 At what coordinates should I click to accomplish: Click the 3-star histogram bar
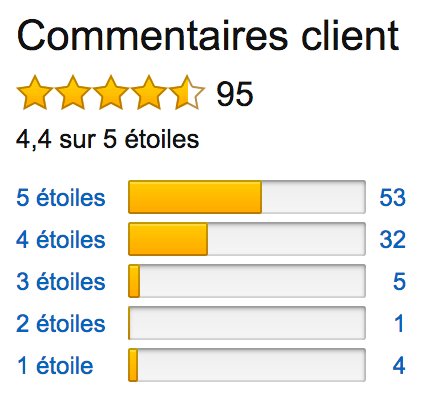tap(247, 281)
